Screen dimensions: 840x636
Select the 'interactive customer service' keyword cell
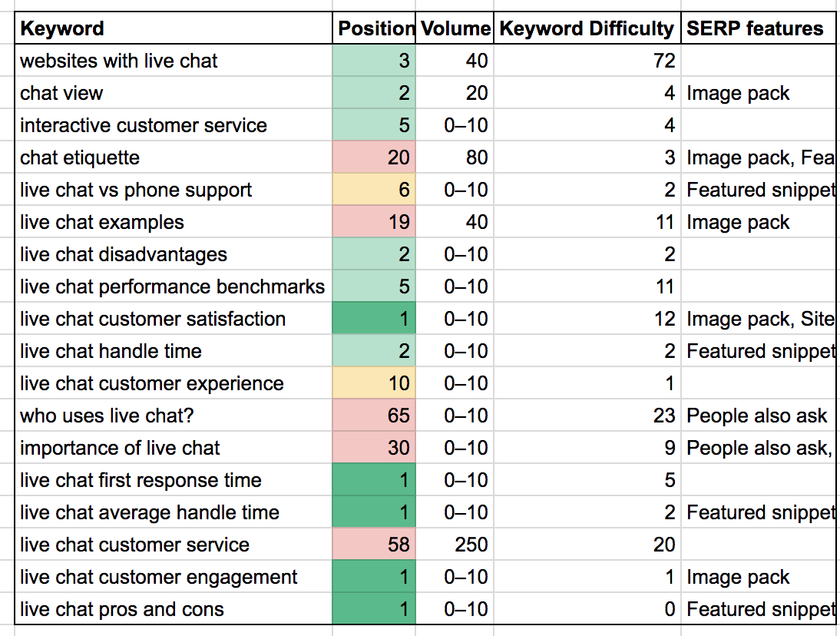173,125
